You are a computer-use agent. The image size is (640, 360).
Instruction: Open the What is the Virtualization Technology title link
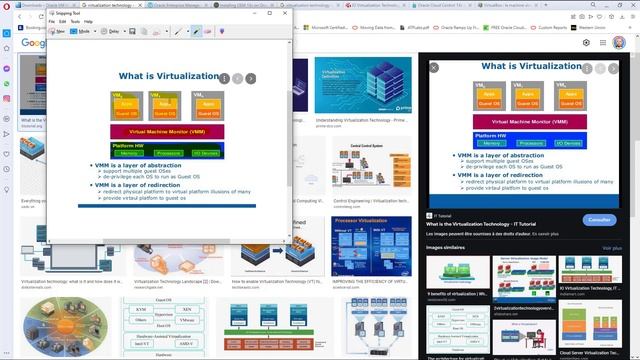click(x=481, y=224)
